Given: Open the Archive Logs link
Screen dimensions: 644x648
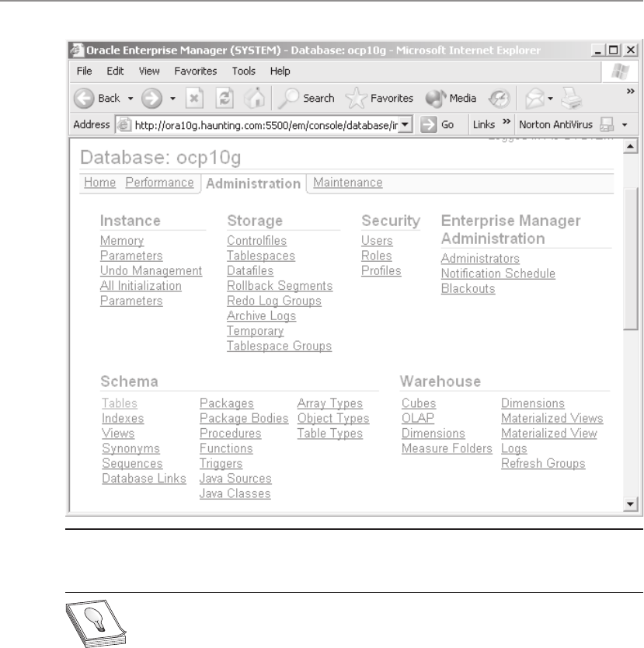Looking at the screenshot, I should click(x=262, y=315).
